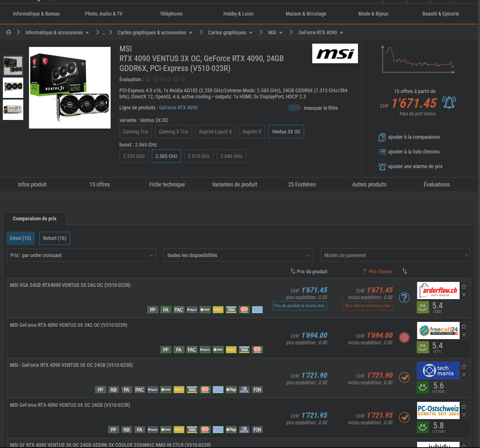View the first product thumbnail with box
Image resolution: width=480 pixels, height=448 pixels.
[x=13, y=65]
